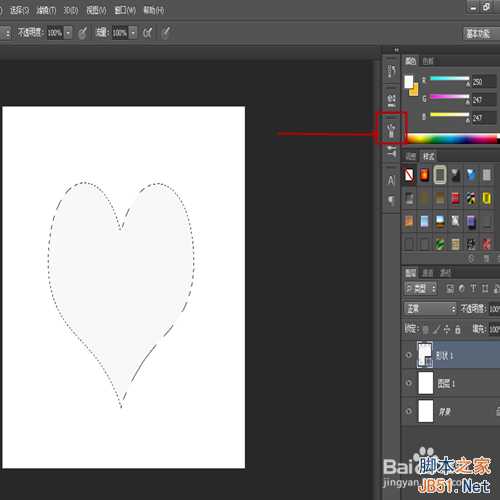
Task: Select the Shape 1 layer thumbnail
Action: (425, 355)
